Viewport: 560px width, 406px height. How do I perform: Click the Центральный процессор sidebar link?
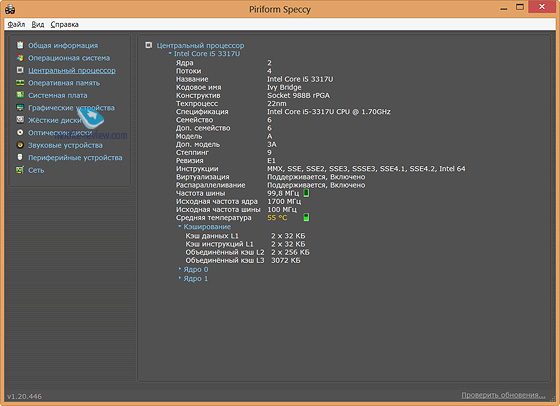(x=72, y=70)
